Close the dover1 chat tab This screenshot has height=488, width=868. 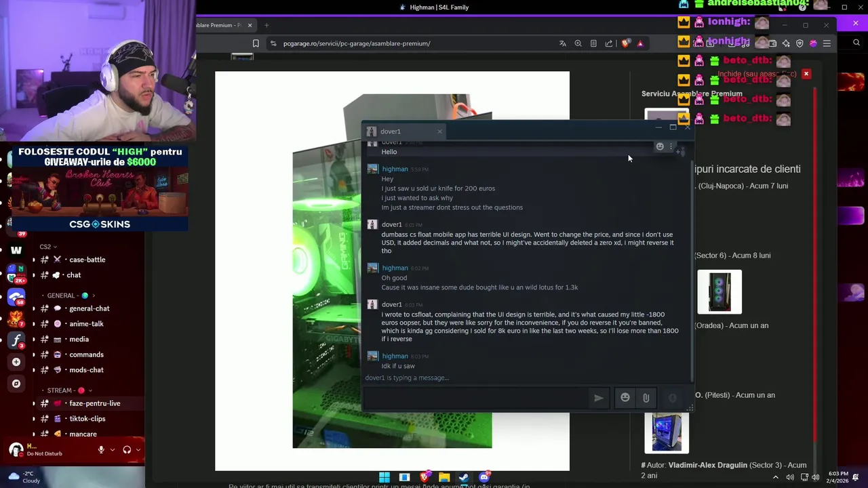[x=439, y=131]
